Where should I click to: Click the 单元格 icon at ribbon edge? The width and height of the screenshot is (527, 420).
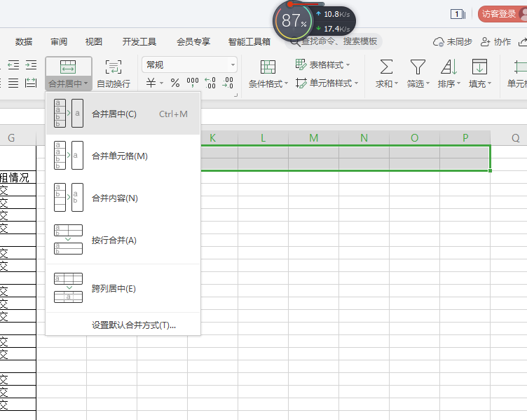[520, 67]
